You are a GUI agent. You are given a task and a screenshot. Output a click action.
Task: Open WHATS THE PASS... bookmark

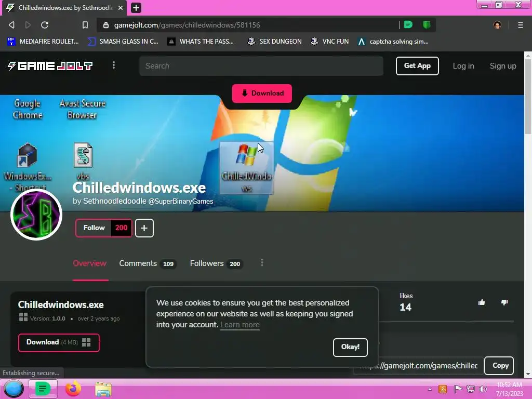(x=201, y=42)
